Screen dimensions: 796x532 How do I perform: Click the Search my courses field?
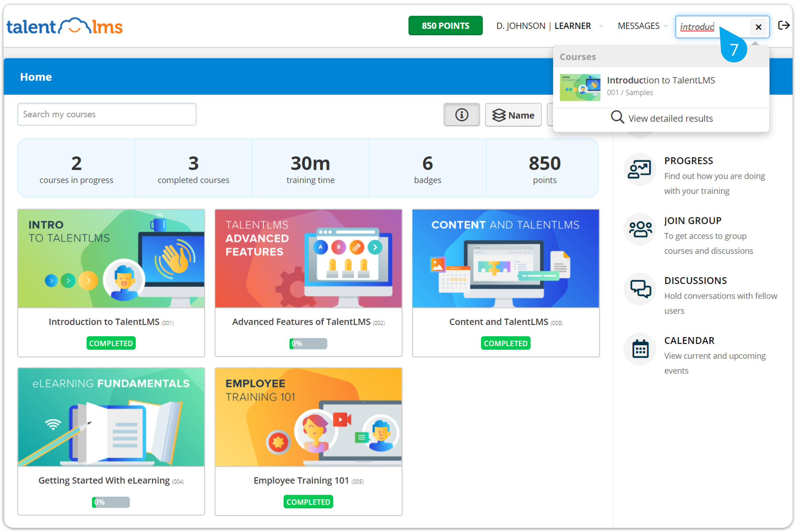107,114
